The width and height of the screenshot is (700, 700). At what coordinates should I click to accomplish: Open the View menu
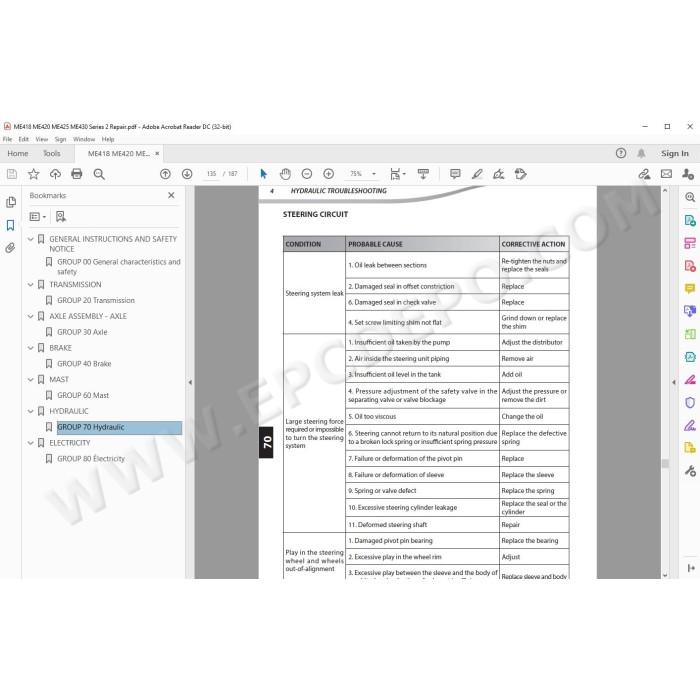(x=42, y=139)
